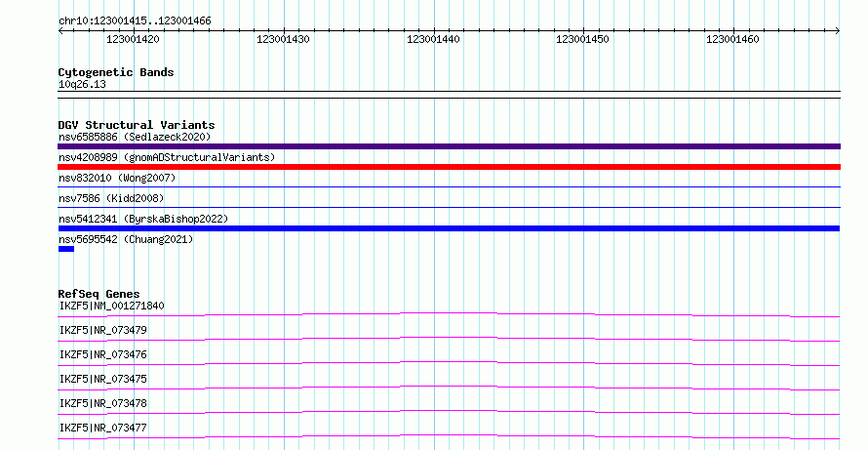Click the 10q26.13 band label
Viewport: 868px width, 450px height.
click(82, 85)
